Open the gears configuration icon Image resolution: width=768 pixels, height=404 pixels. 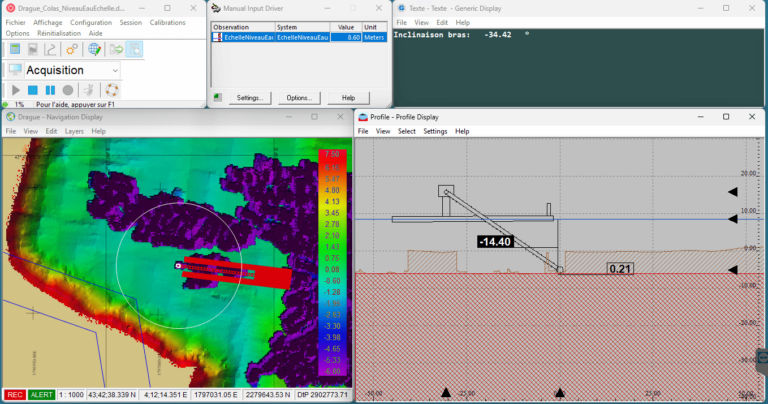(72, 49)
